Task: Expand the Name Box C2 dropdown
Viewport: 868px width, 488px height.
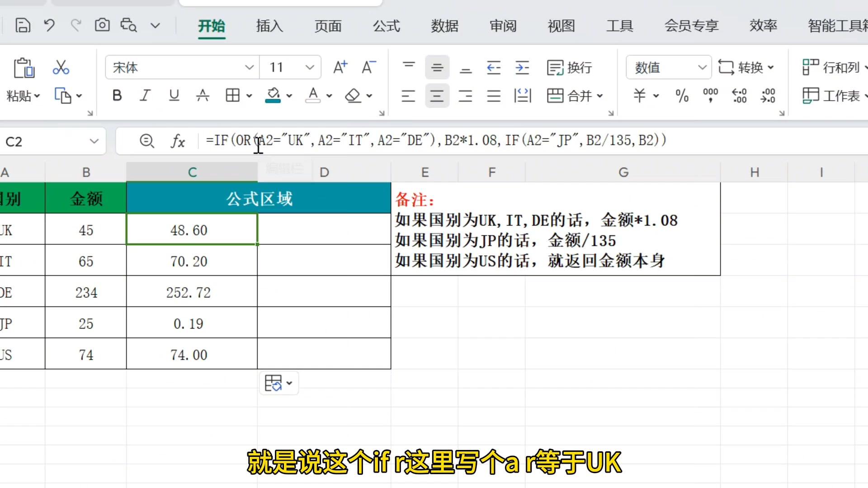Action: pos(94,141)
